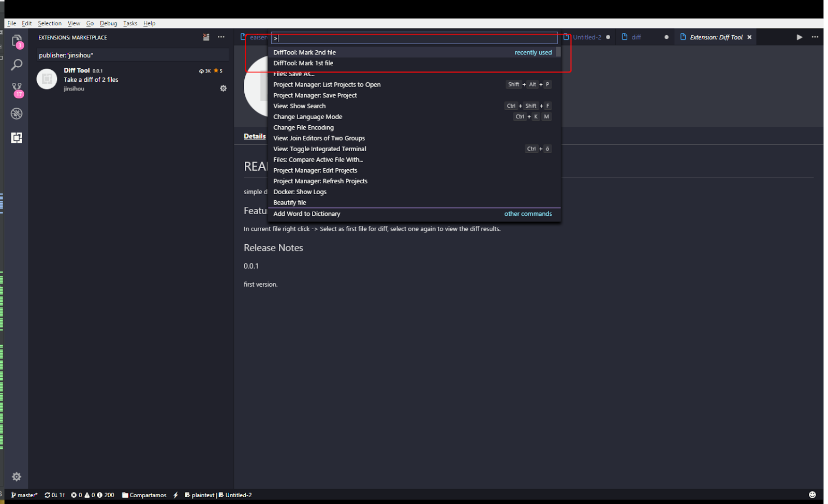Click the master branch indicator in status bar
This screenshot has height=504, width=828.
click(24, 495)
